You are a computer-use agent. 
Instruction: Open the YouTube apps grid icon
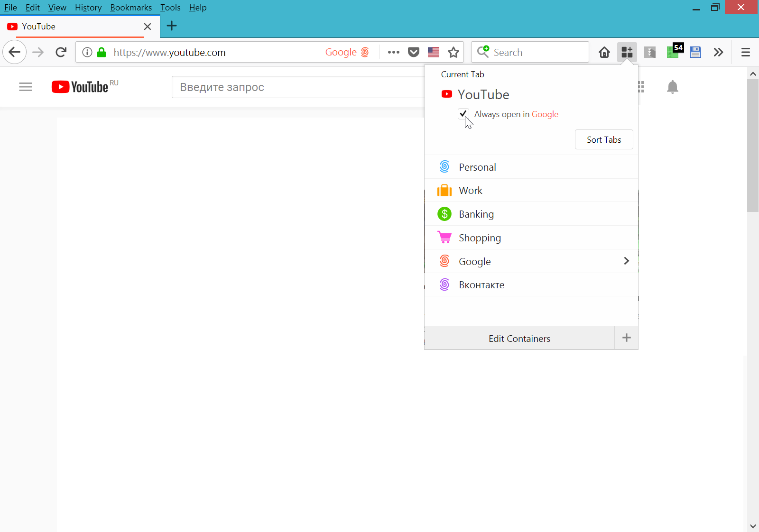[641, 87]
